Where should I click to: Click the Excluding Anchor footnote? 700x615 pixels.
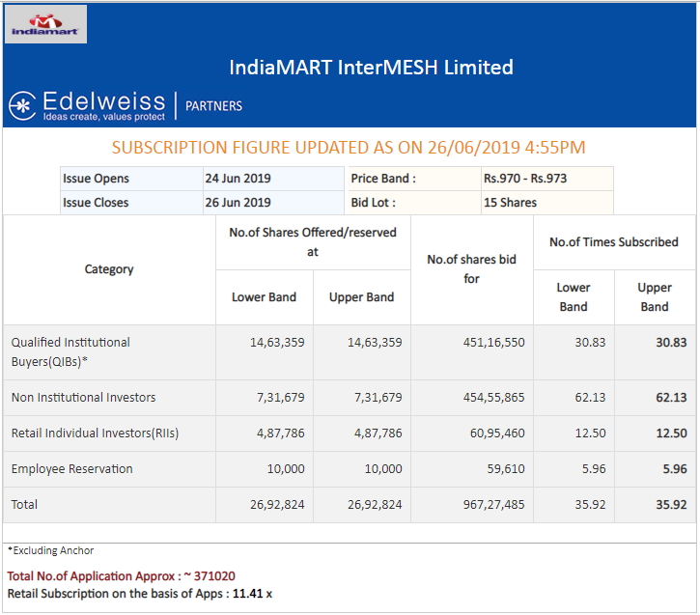[50, 550]
